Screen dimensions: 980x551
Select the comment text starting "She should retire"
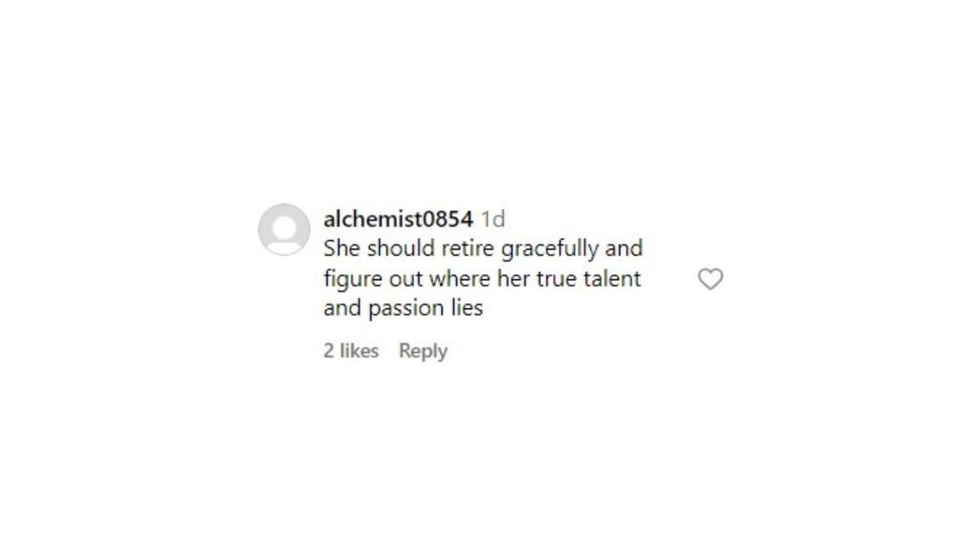tap(483, 278)
